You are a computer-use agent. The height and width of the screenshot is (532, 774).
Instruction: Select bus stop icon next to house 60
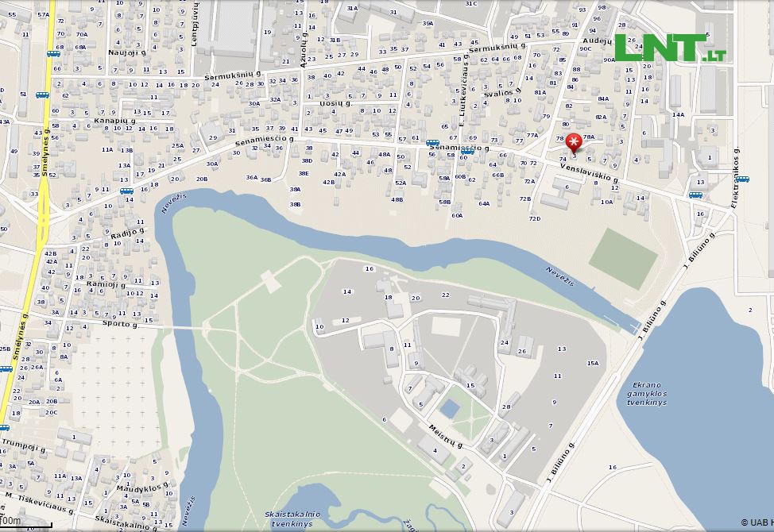[x=467, y=152]
